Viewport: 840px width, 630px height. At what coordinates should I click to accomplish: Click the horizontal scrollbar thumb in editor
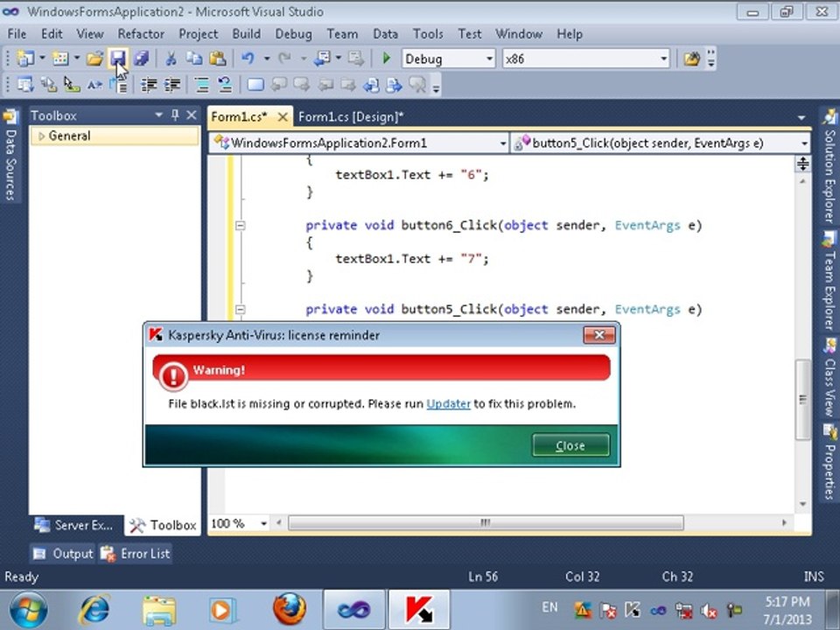[486, 523]
